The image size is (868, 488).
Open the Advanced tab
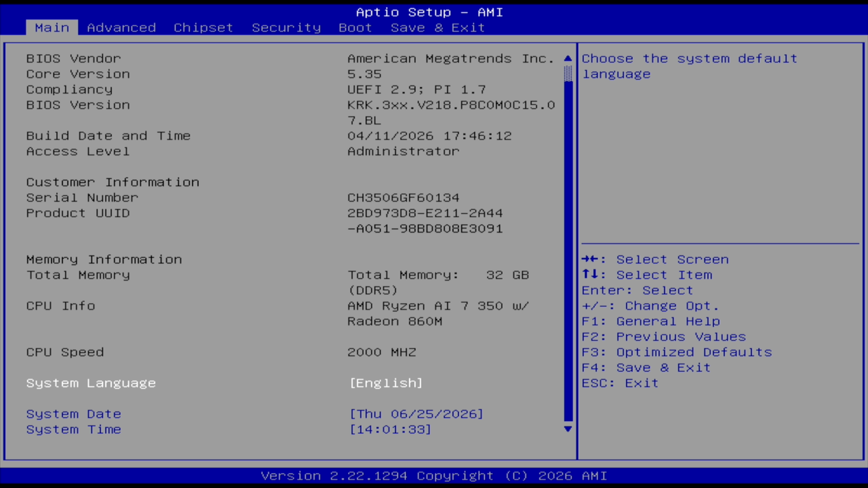click(121, 27)
